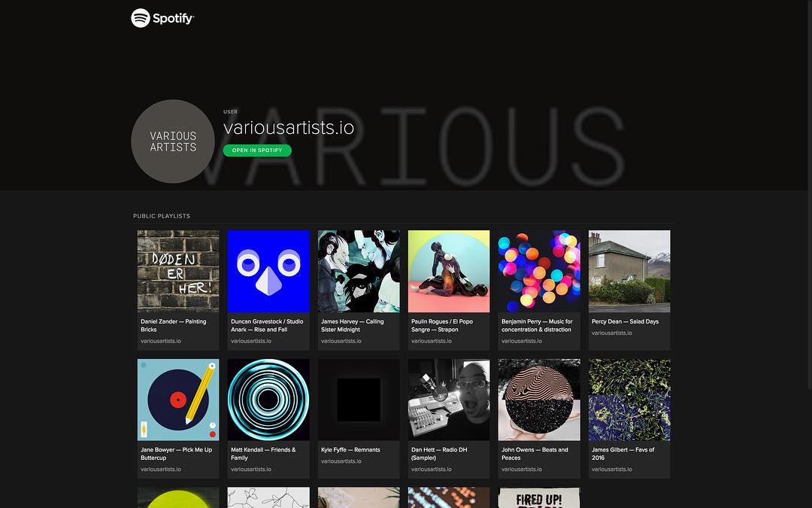Open the turntable Pick Me Up Buttercup cover

(178, 400)
